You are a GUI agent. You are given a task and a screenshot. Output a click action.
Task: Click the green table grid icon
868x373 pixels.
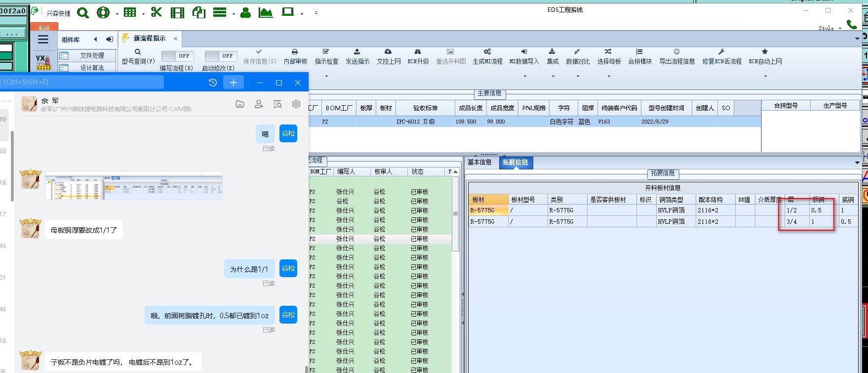[130, 13]
